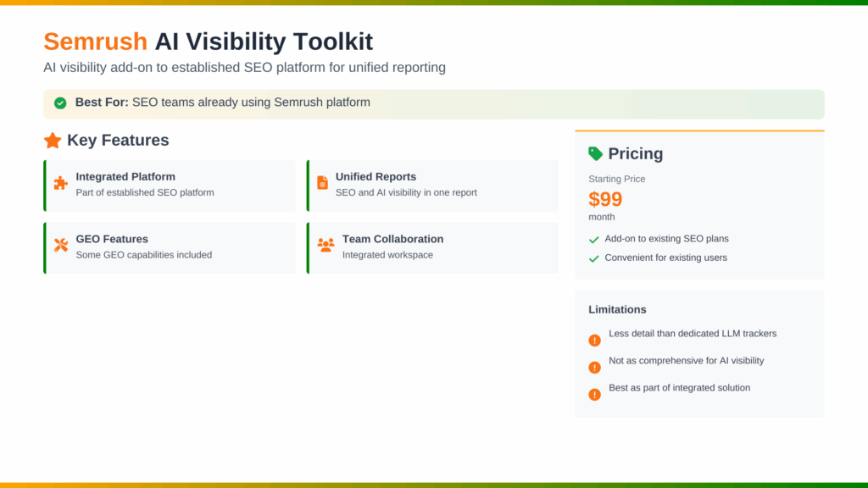Click the green check circle Best For icon
The image size is (868, 488).
click(x=60, y=103)
